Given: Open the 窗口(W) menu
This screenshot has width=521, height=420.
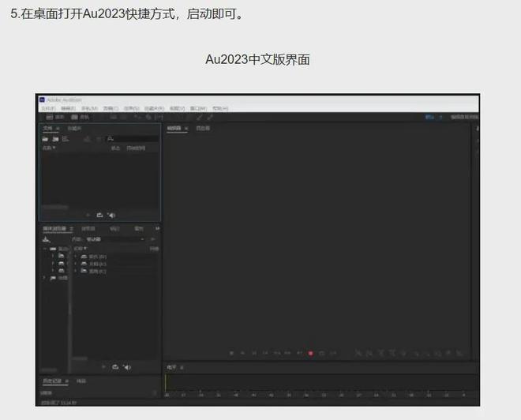Looking at the screenshot, I should click(x=198, y=109).
